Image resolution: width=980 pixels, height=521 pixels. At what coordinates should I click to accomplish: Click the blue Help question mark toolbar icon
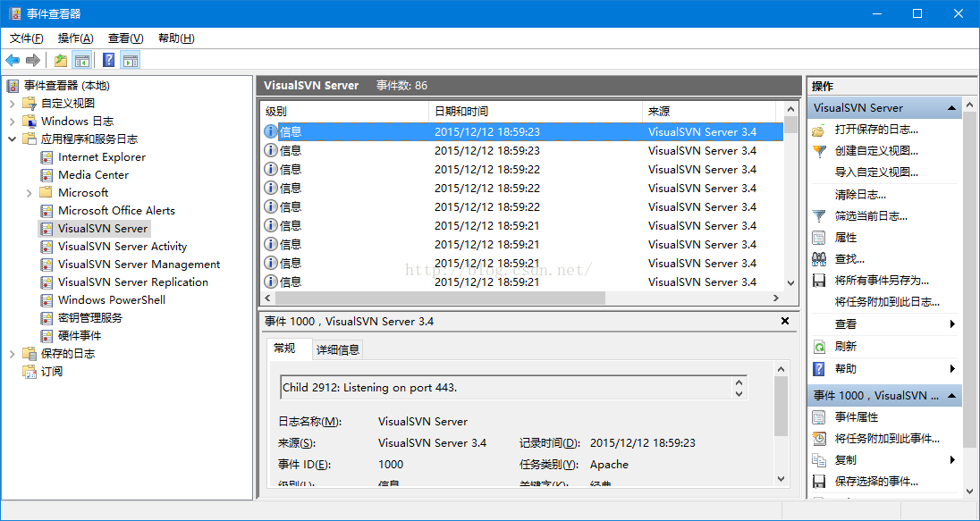pyautogui.click(x=109, y=61)
